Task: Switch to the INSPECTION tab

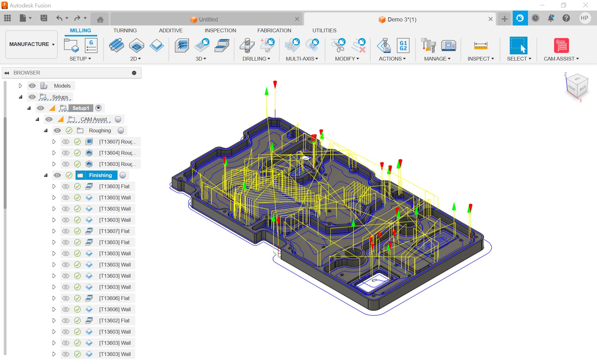Action: tap(220, 30)
